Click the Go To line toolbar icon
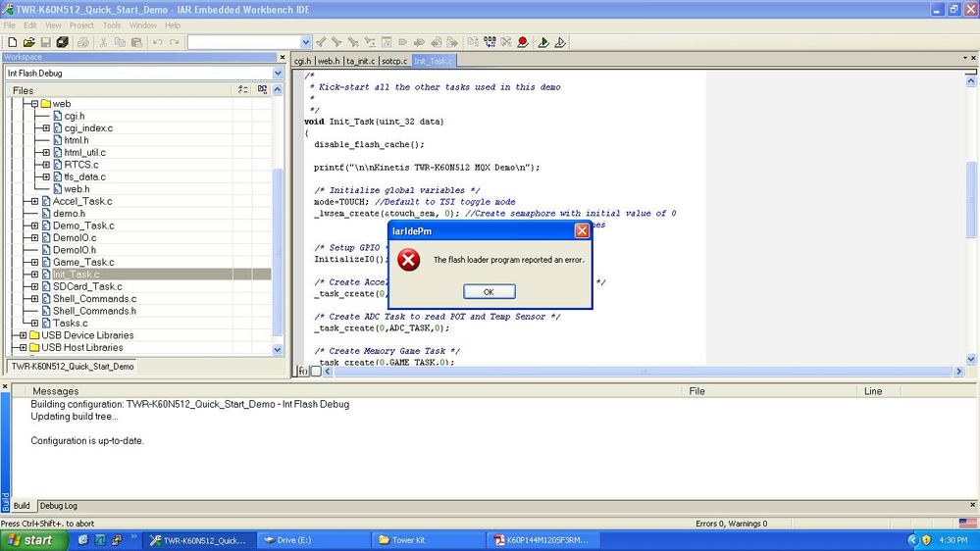This screenshot has height=551, width=980. [x=387, y=42]
